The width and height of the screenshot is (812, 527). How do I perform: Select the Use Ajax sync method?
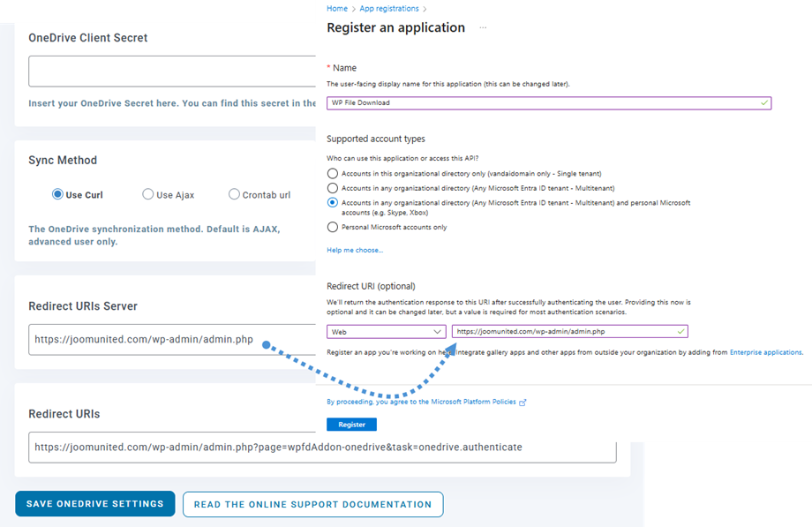[x=147, y=195]
